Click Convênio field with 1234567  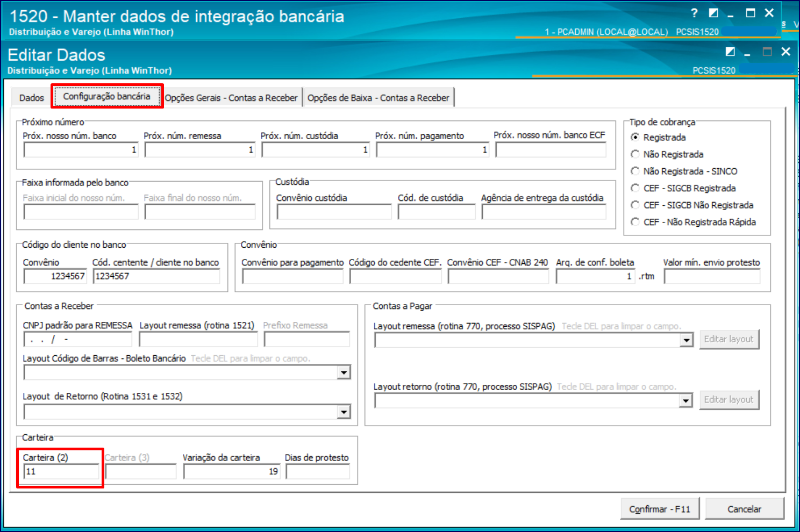tap(55, 276)
